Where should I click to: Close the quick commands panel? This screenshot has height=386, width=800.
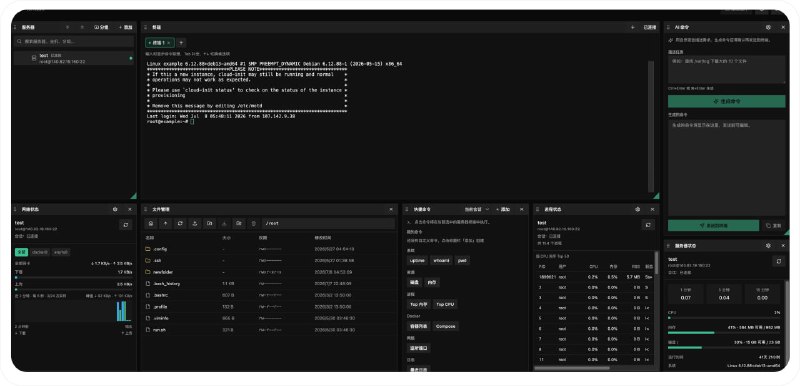click(521, 209)
